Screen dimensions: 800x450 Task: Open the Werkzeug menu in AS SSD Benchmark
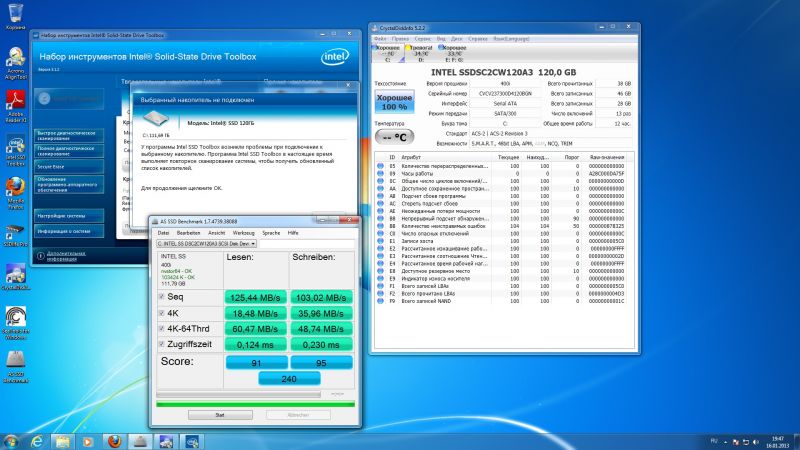(x=242, y=232)
